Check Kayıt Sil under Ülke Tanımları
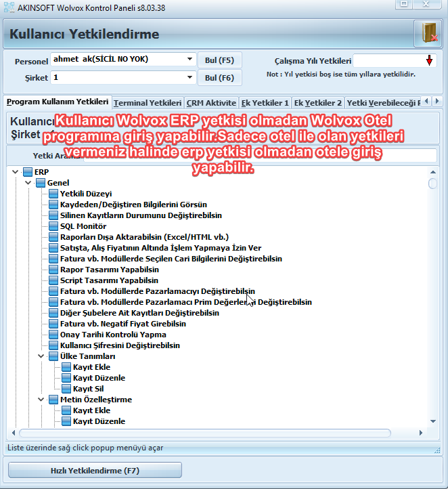Screen dimensions: 448x489 (66, 389)
